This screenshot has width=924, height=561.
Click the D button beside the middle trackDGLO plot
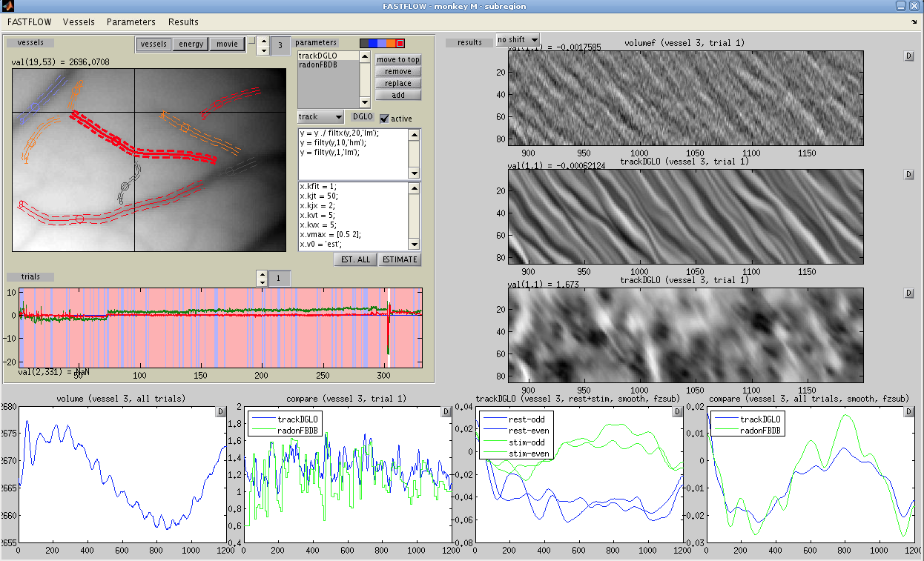click(909, 174)
